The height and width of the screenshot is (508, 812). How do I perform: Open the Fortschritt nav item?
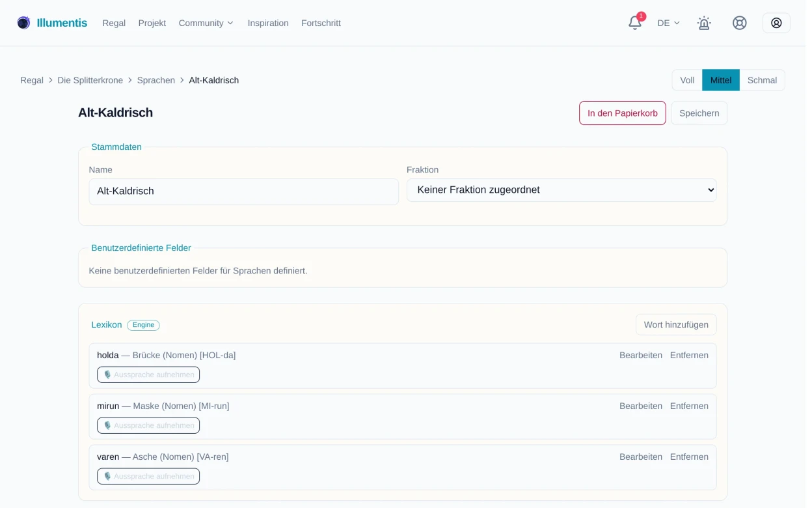[x=321, y=23]
